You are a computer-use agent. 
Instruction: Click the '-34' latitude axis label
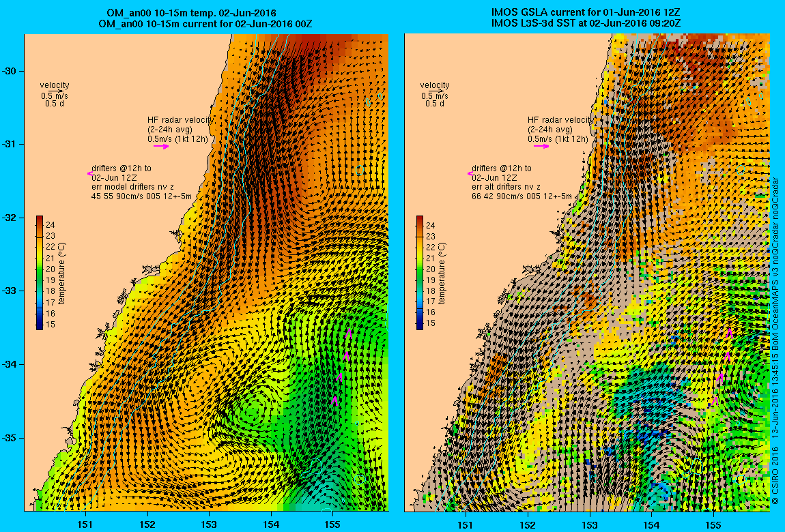[8, 364]
